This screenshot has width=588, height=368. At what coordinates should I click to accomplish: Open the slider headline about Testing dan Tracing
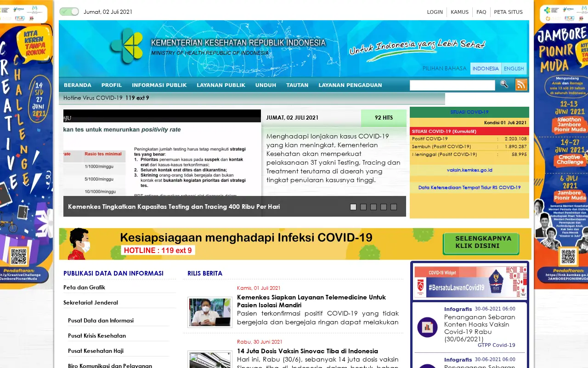coord(174,207)
